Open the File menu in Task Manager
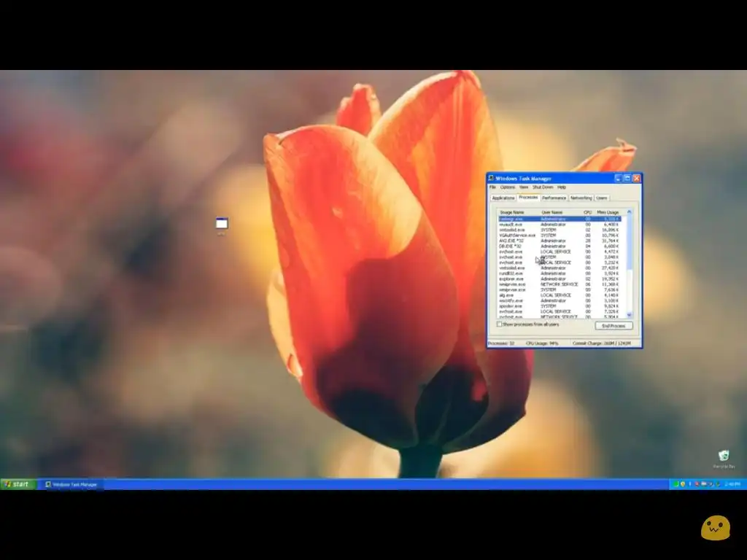Viewport: 747px width, 560px height. coord(492,187)
